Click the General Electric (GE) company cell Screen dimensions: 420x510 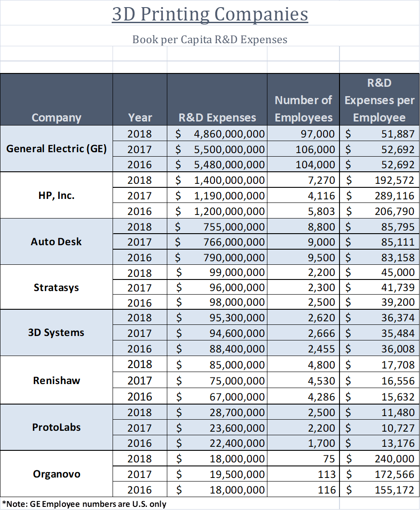click(57, 149)
